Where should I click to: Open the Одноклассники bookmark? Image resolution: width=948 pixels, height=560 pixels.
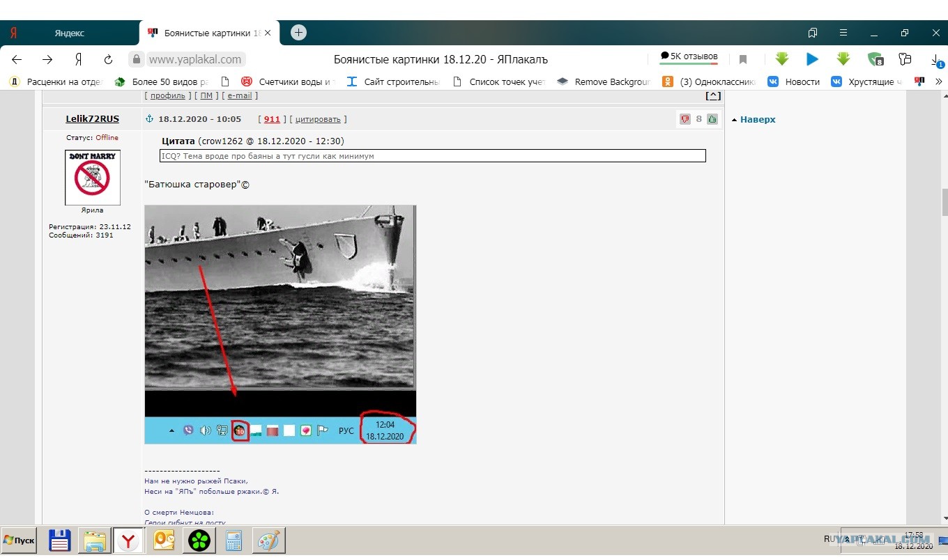coord(709,81)
